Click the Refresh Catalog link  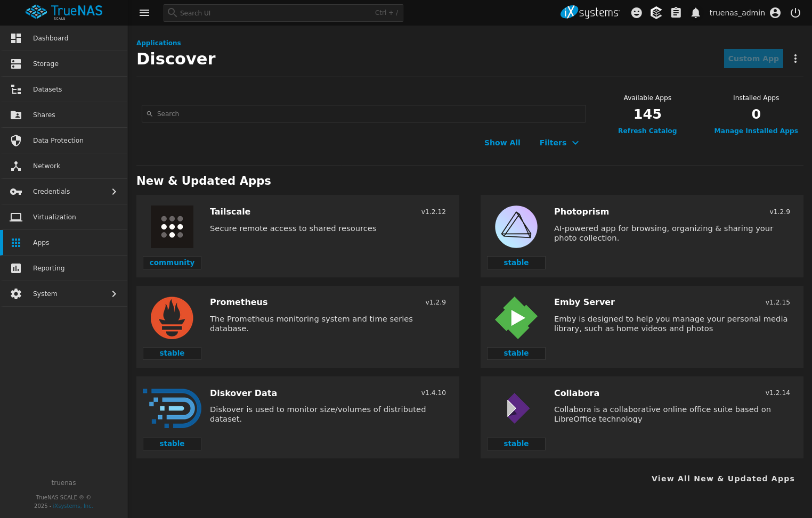(647, 130)
